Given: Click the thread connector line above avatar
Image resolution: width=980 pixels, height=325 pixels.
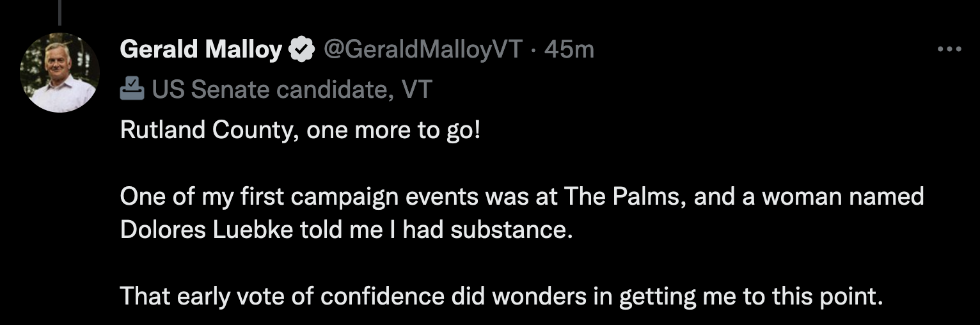Looking at the screenshot, I should [59, 13].
